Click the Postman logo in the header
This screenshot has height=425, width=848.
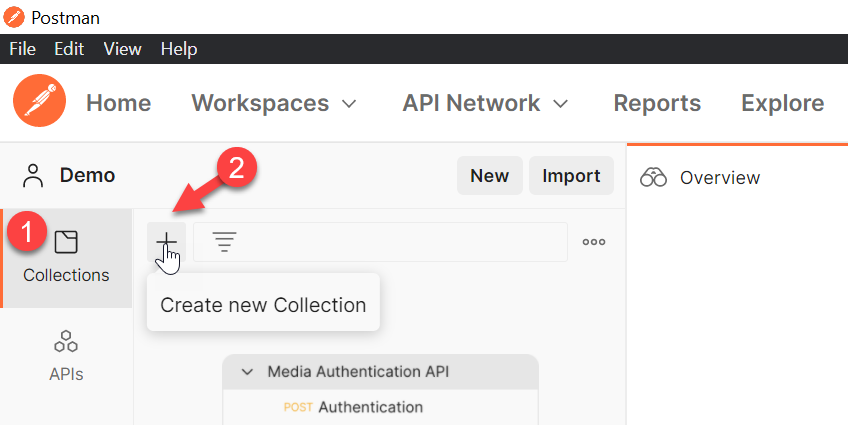tap(39, 101)
